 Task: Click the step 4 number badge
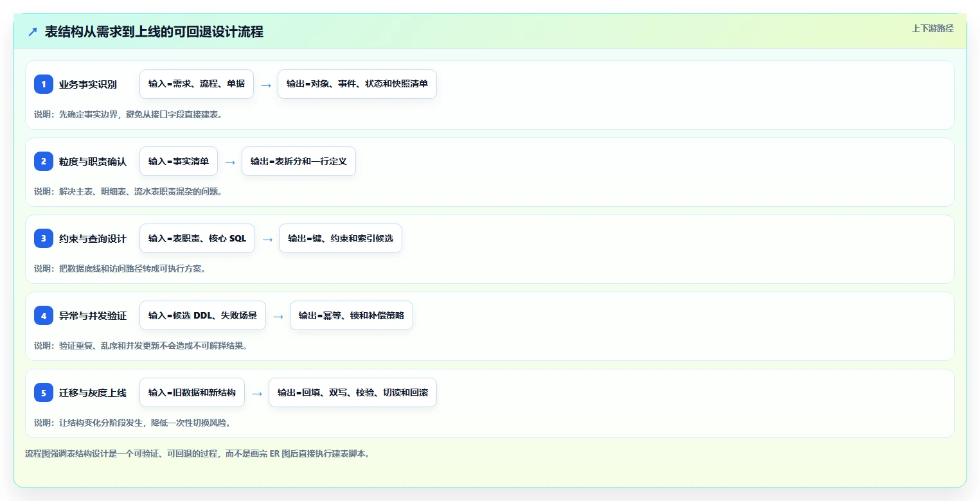point(44,315)
